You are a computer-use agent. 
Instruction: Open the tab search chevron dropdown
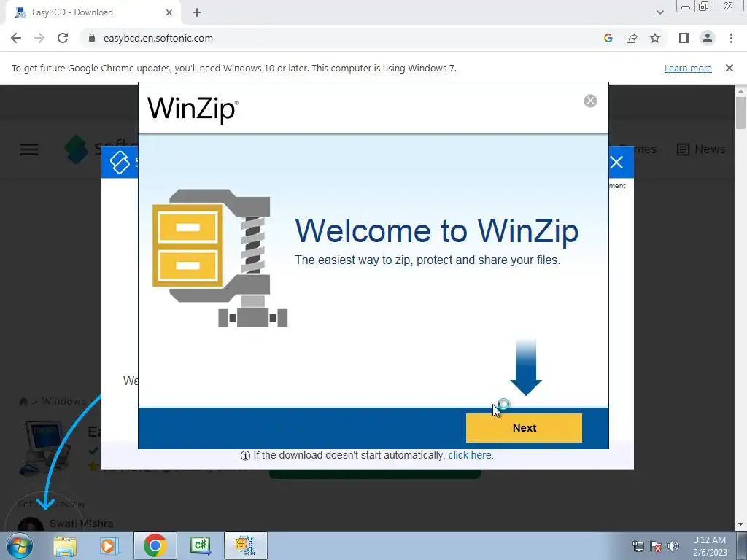[x=659, y=12]
